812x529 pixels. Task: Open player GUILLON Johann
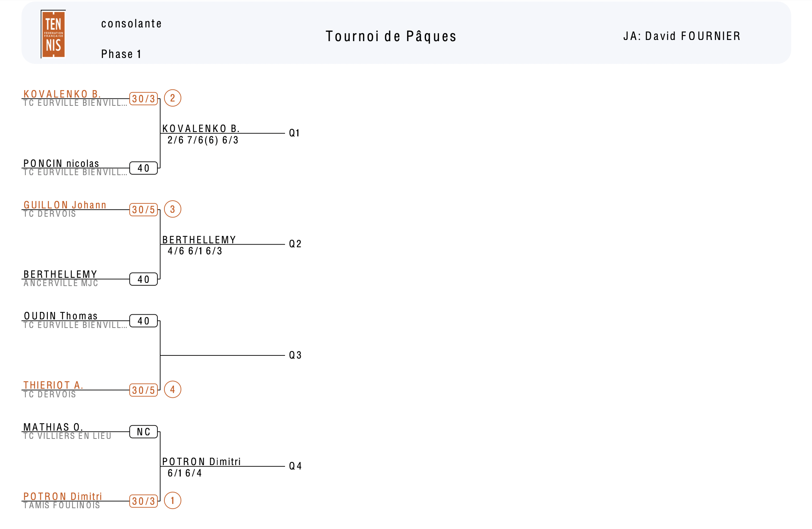[65, 205]
